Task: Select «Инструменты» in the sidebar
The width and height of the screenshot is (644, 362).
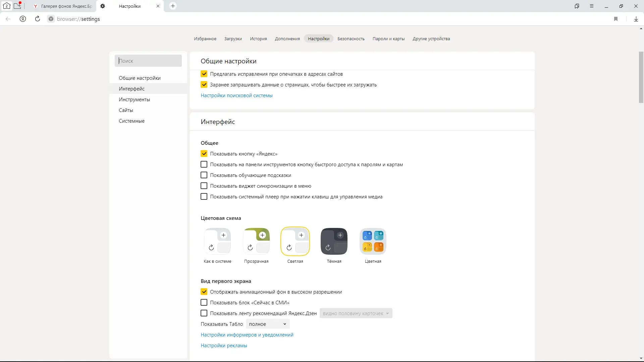Action: 134,100
